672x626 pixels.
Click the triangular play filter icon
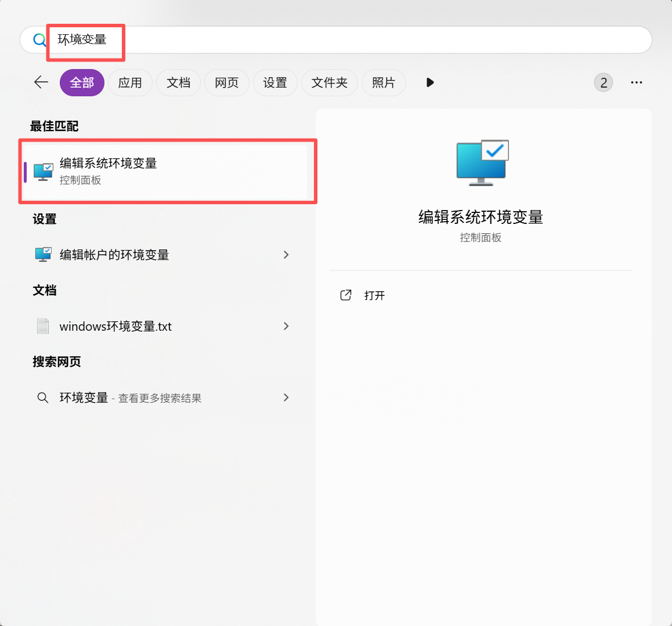click(429, 82)
